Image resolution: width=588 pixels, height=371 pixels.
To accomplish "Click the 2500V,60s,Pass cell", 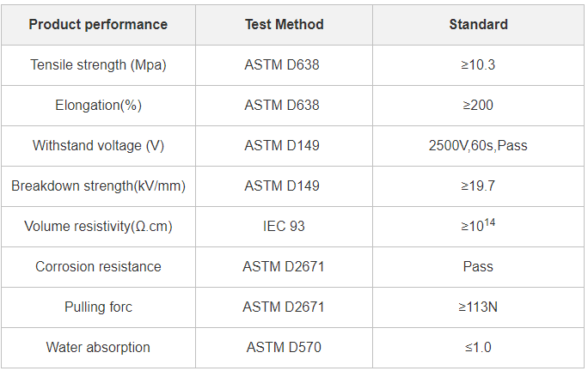I will click(478, 146).
